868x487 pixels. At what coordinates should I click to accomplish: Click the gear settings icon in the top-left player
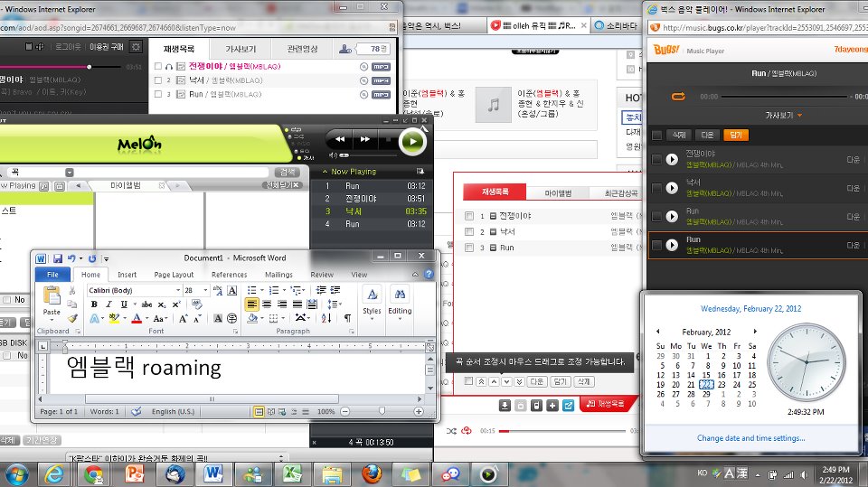click(x=136, y=46)
